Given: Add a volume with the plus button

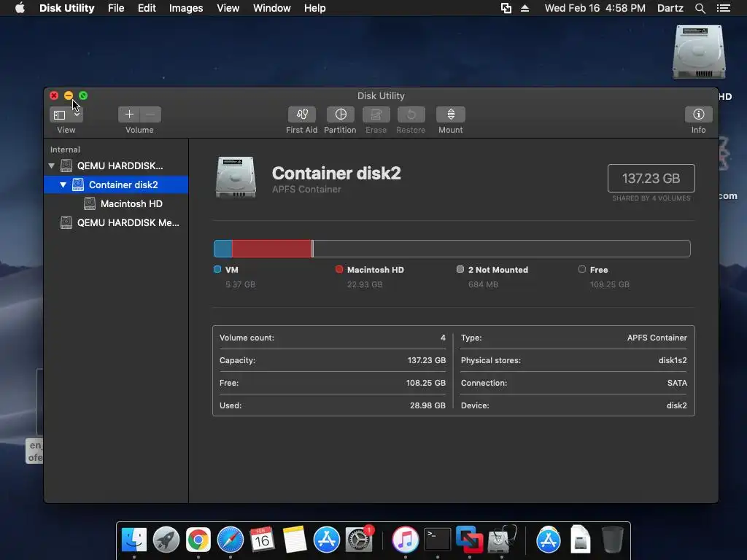Looking at the screenshot, I should tap(129, 114).
